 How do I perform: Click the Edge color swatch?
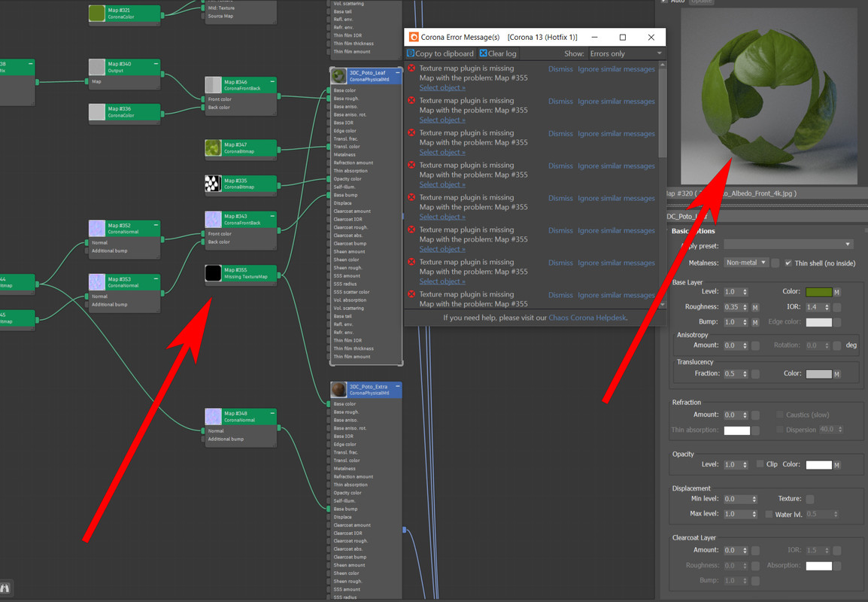point(818,322)
